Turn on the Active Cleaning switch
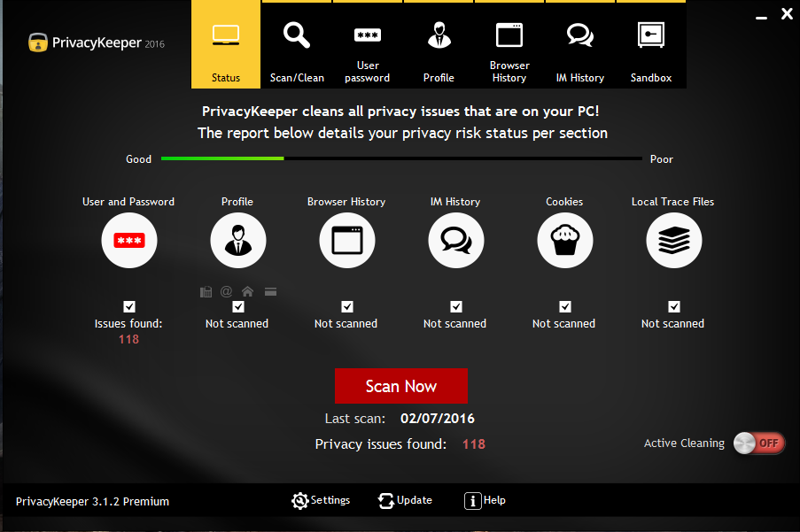Screen dimensions: 800x532 click(x=758, y=443)
